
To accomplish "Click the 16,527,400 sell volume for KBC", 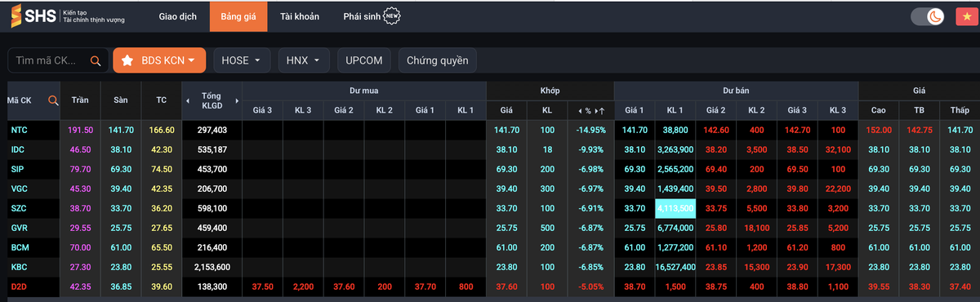I will click(x=675, y=267).
